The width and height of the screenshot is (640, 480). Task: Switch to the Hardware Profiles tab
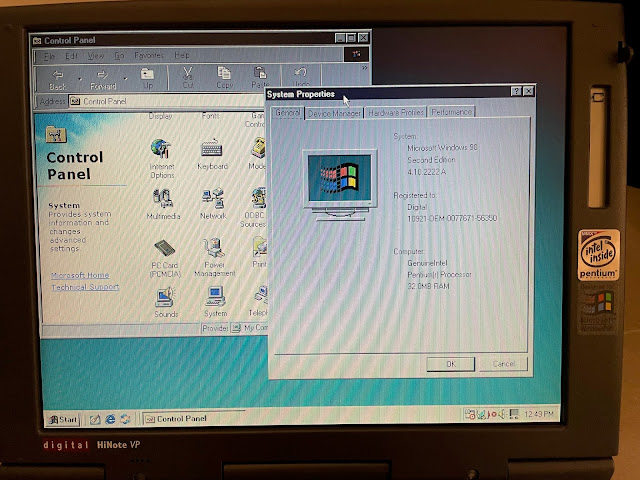pyautogui.click(x=396, y=112)
